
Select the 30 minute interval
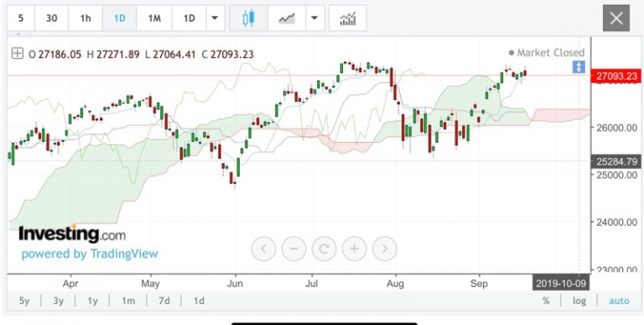[51, 18]
